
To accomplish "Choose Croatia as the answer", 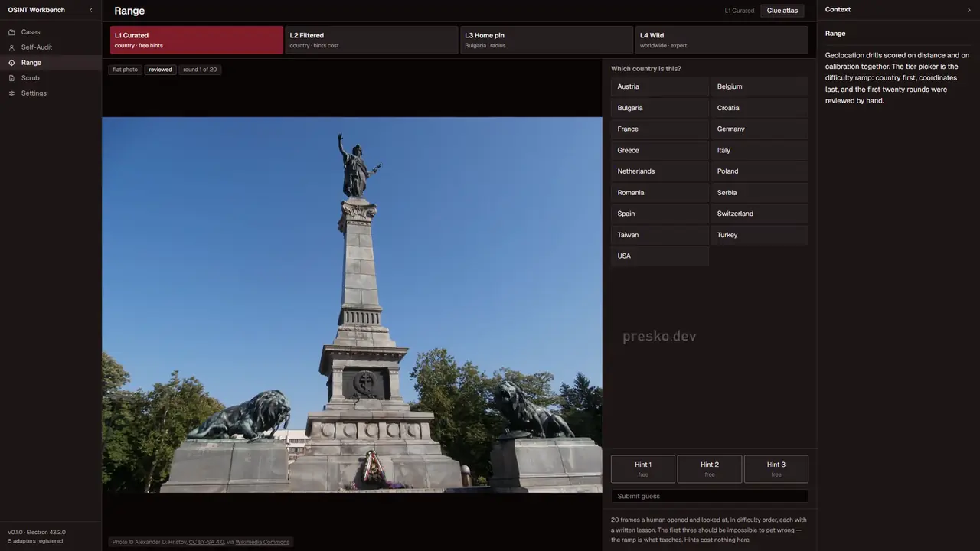I will (x=759, y=108).
